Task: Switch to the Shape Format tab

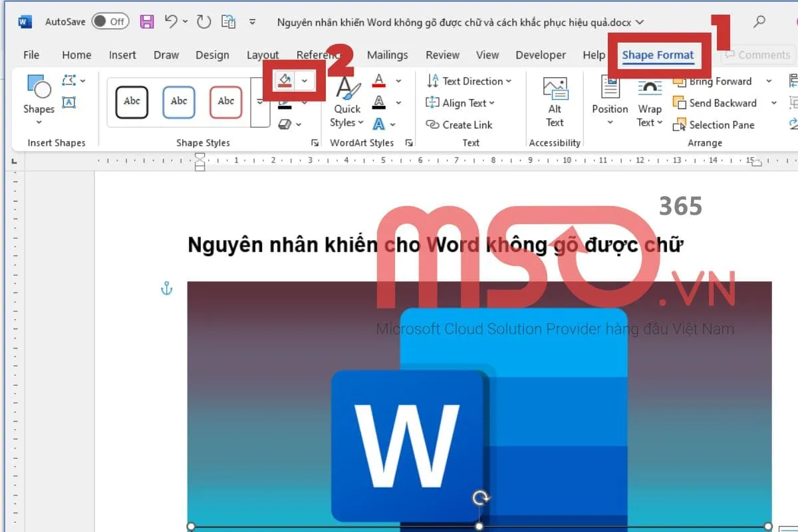Action: [658, 55]
